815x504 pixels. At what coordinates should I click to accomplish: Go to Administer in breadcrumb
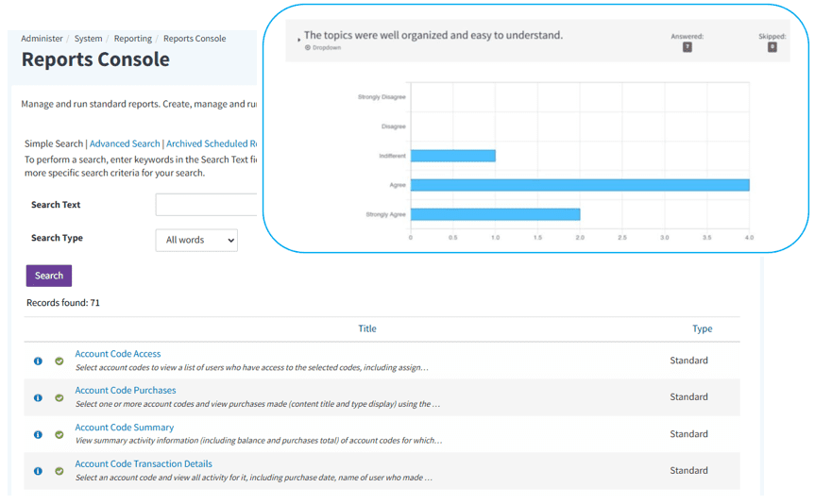click(x=42, y=39)
